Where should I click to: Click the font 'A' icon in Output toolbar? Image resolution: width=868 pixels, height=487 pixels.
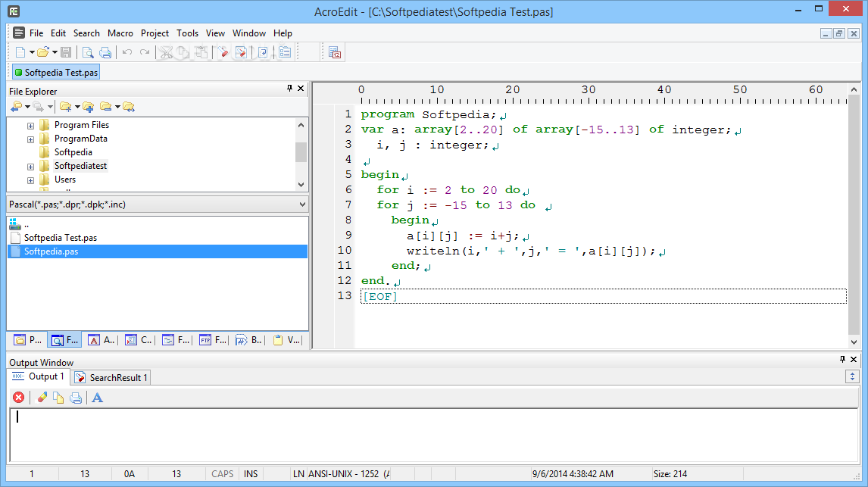pos(98,398)
